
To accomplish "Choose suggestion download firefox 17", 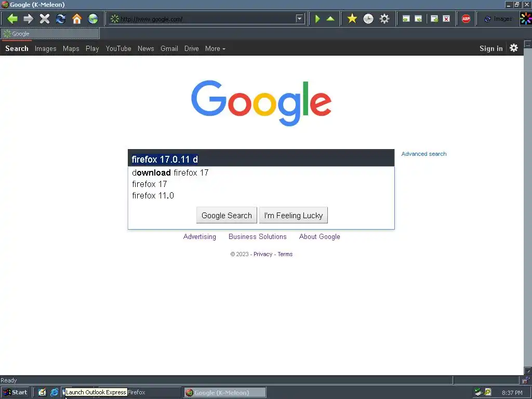I will (x=170, y=172).
